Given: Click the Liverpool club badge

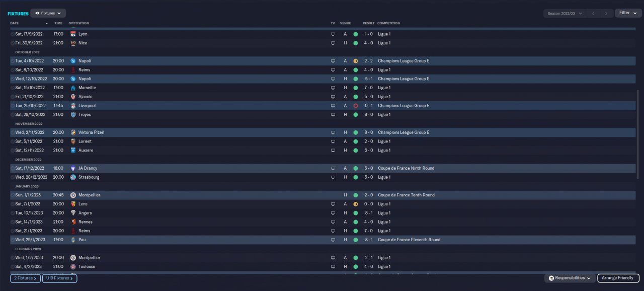Looking at the screenshot, I should (73, 106).
